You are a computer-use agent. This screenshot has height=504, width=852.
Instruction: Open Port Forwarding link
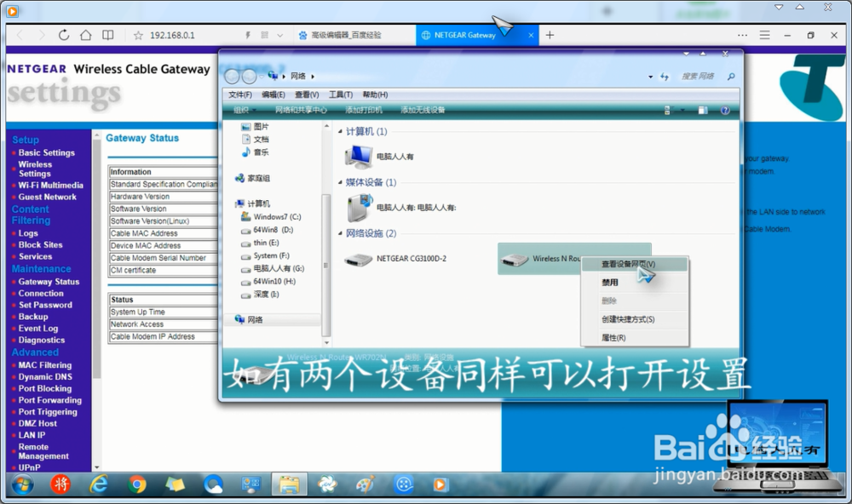50,400
